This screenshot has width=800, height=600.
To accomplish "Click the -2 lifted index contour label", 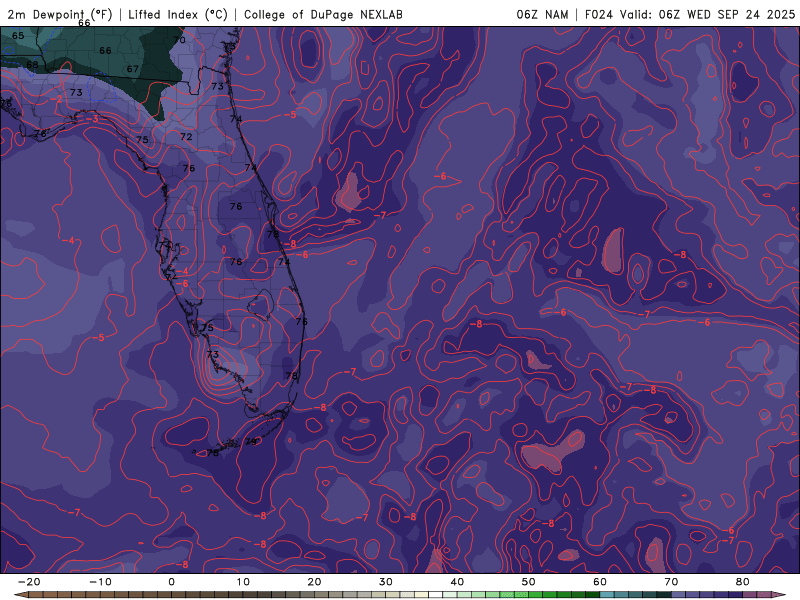I will (57, 99).
